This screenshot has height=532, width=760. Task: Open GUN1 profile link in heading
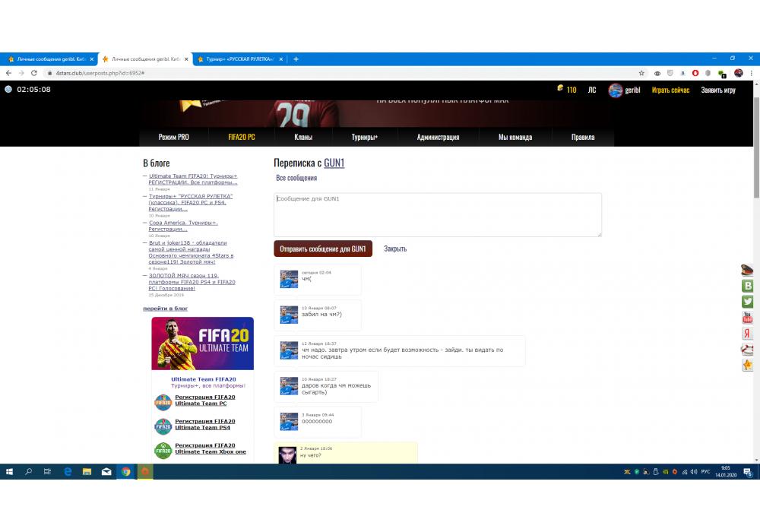pyautogui.click(x=334, y=163)
